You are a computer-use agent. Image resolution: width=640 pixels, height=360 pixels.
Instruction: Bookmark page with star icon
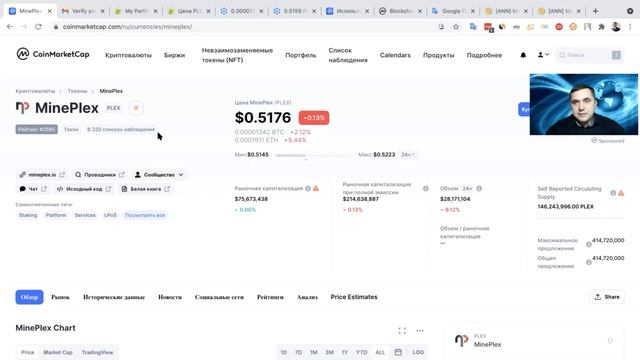pos(456,27)
